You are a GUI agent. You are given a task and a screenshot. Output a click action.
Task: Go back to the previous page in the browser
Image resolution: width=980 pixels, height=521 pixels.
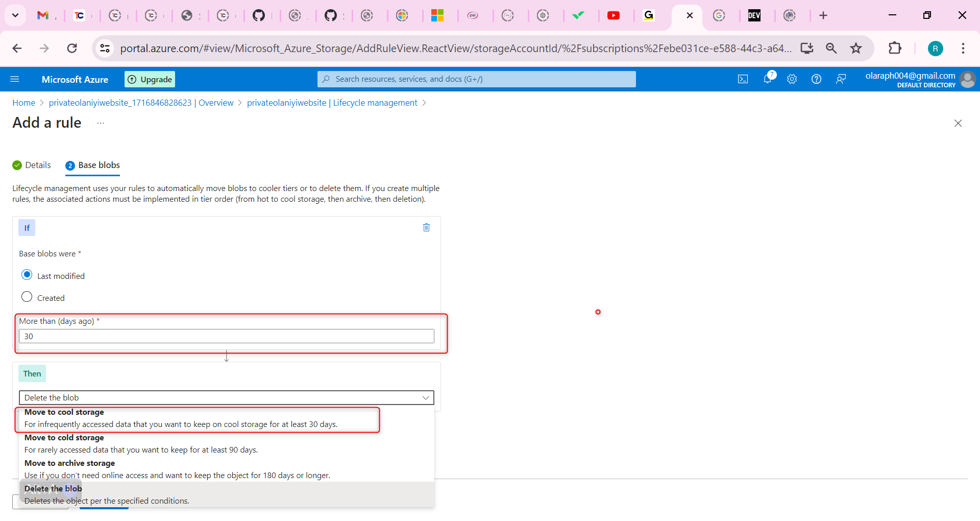[x=17, y=49]
